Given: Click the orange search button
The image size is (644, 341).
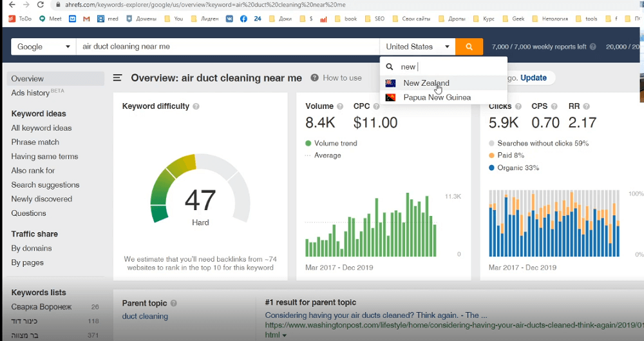Looking at the screenshot, I should (x=469, y=46).
